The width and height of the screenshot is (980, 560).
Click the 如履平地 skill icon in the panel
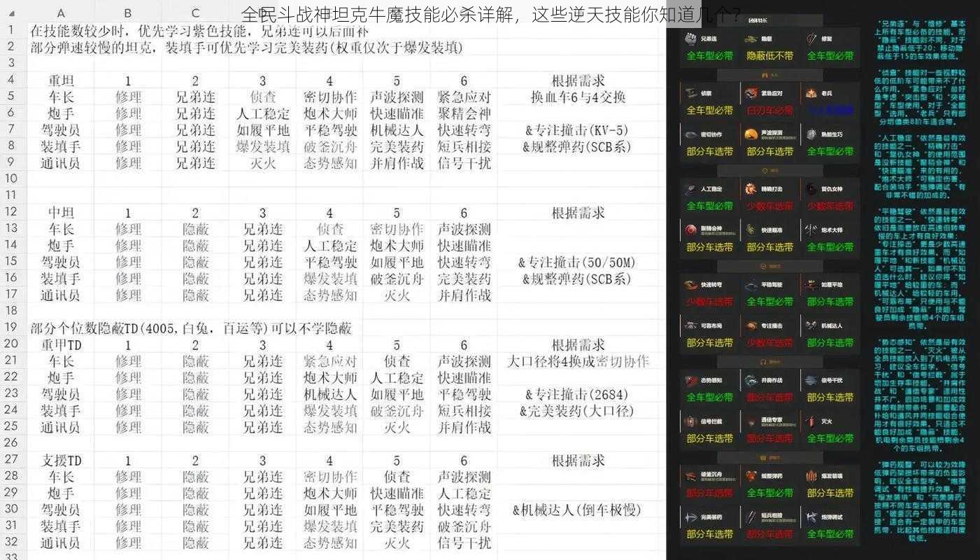click(811, 286)
